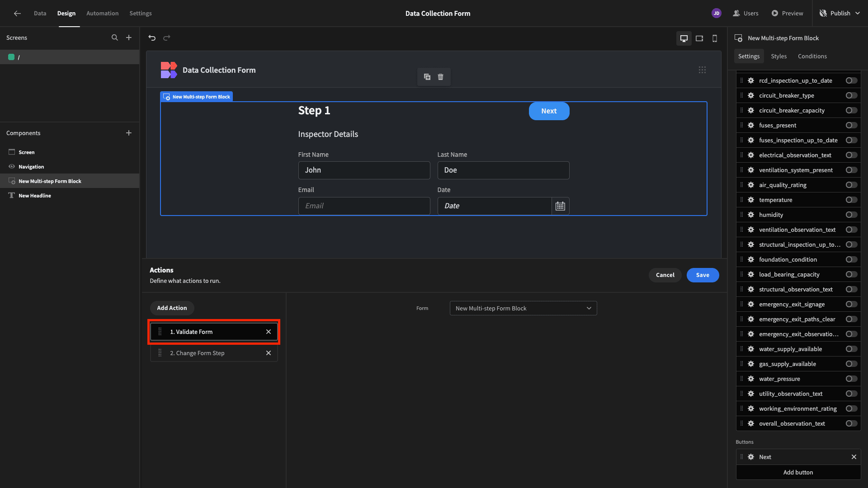
Task: Click the duplicate component icon
Action: tap(427, 77)
